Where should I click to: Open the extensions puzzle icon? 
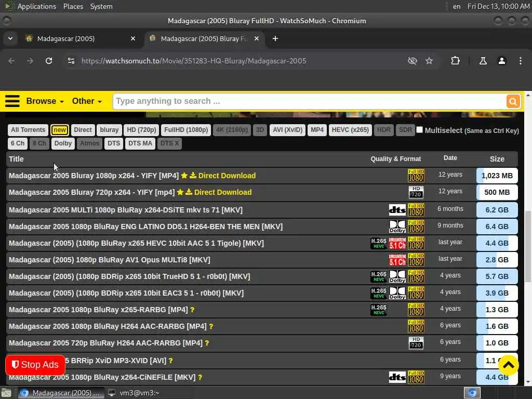pyautogui.click(x=455, y=61)
